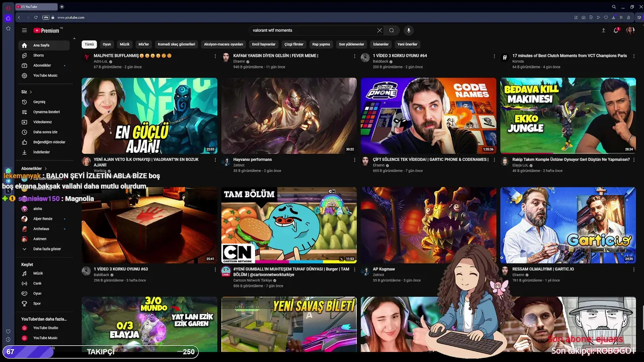Image resolution: width=644 pixels, height=362 pixels.
Task: Open Geçmiş history in sidebar
Action: point(45,102)
